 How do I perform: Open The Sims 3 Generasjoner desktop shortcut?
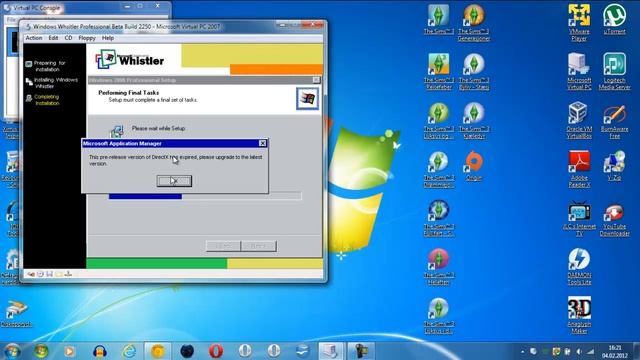tap(473, 23)
